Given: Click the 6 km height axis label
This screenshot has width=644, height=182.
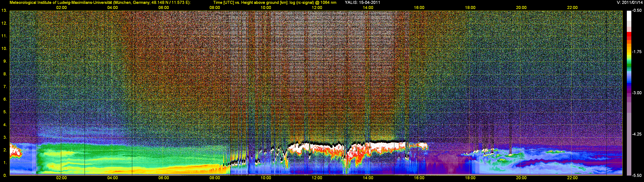Looking at the screenshot, I should [x=5, y=99].
